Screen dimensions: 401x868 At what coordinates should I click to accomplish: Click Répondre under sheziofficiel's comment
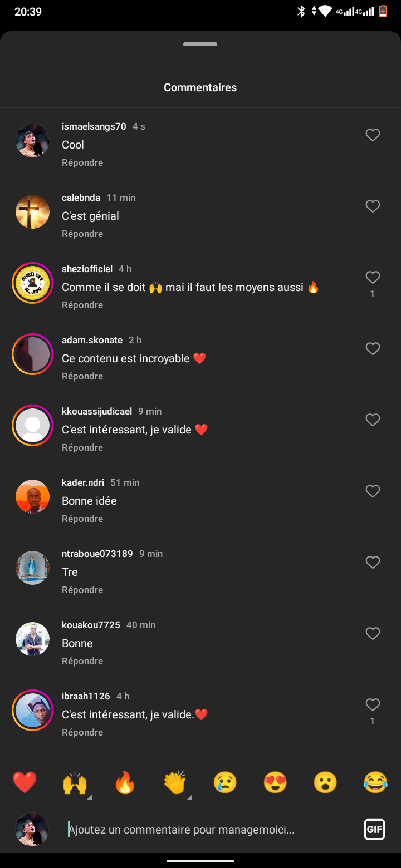pos(82,305)
